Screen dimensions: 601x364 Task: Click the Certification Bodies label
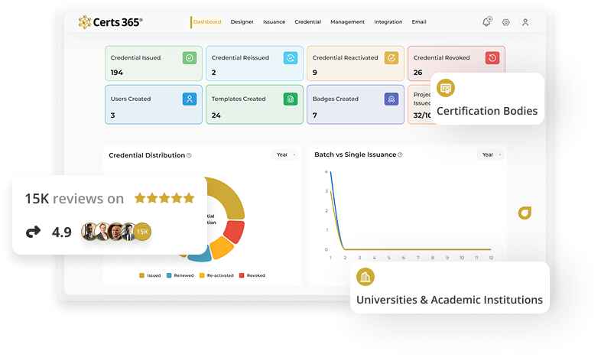(487, 111)
